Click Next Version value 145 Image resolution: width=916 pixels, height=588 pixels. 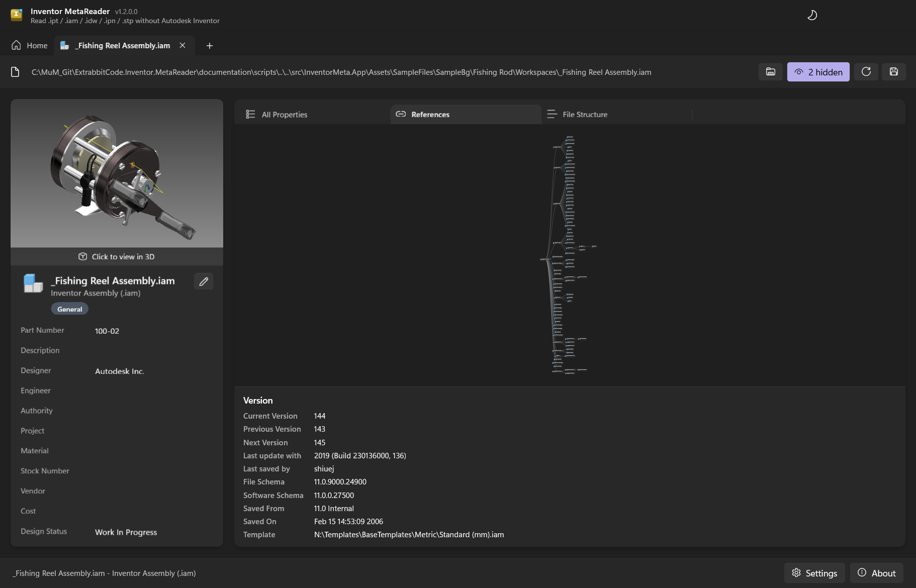(x=320, y=443)
